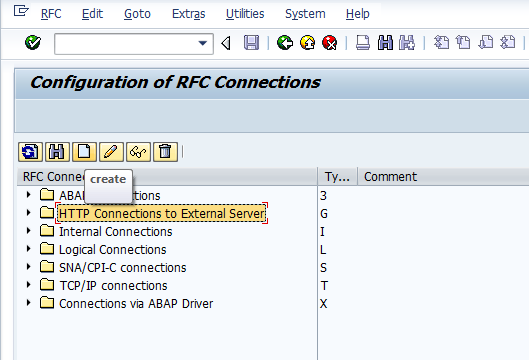Open the System menu
This screenshot has height=360, width=529.
(305, 14)
